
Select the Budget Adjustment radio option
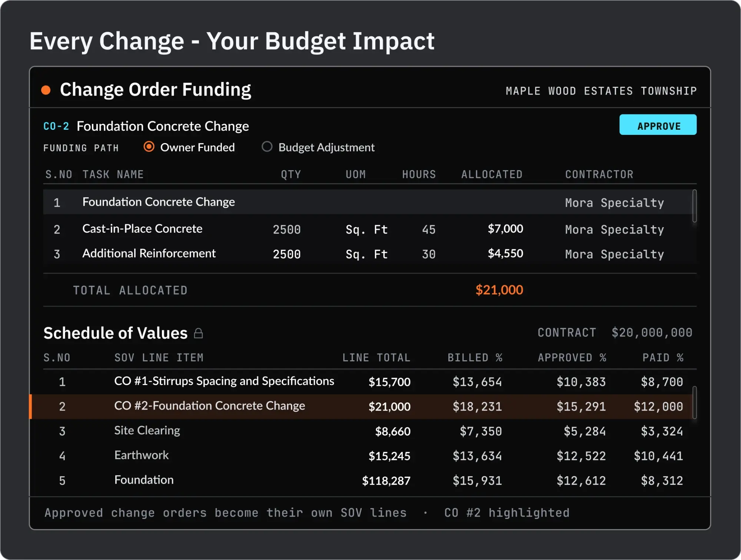pos(267,147)
